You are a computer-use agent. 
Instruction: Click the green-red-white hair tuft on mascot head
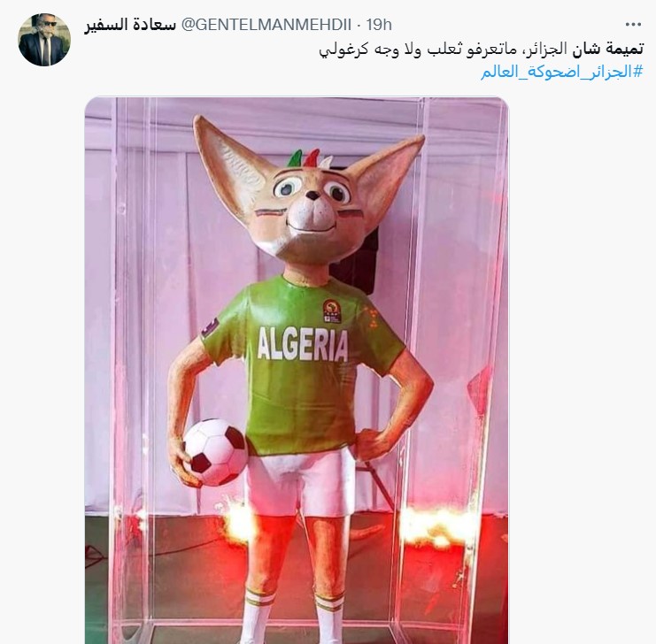tap(311, 159)
